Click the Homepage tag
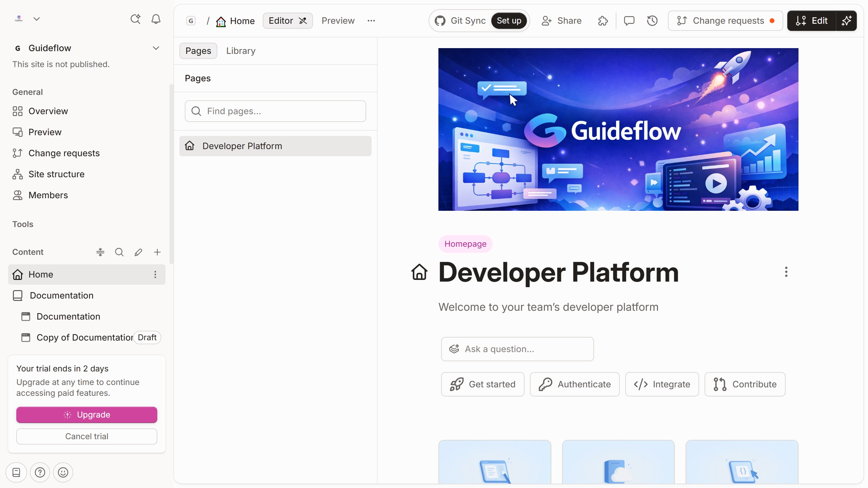Screen dimensions: 868x488 point(465,244)
